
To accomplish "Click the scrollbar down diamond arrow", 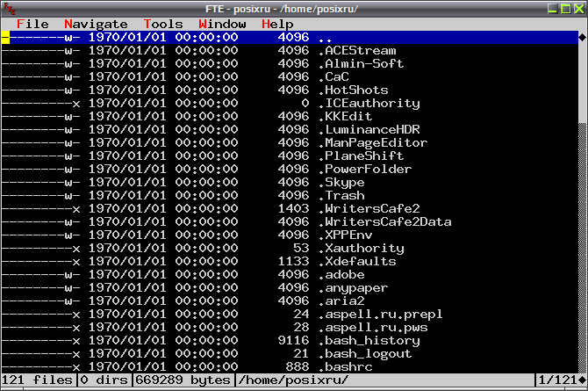I will click(583, 380).
